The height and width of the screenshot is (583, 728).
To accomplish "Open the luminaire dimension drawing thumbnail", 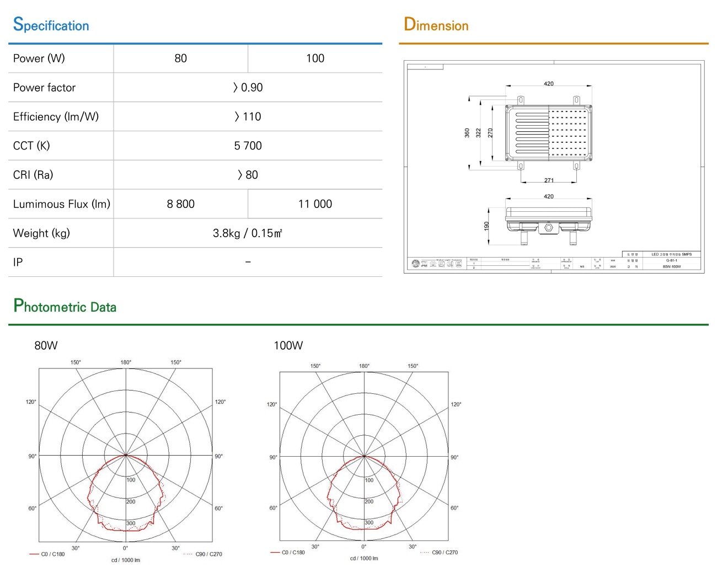I will pos(554,167).
